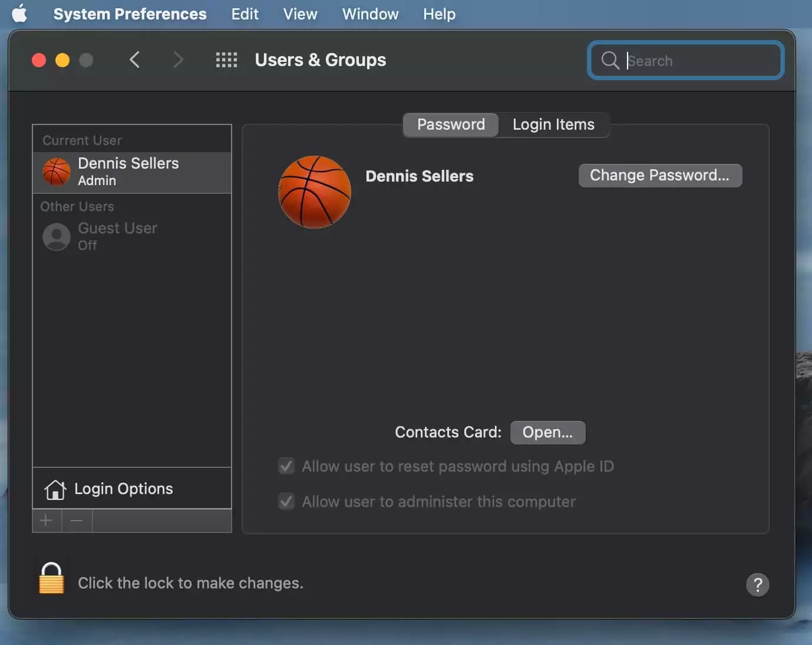Minimize the Users & Groups window
Screen dimensions: 812x645
pos(62,60)
